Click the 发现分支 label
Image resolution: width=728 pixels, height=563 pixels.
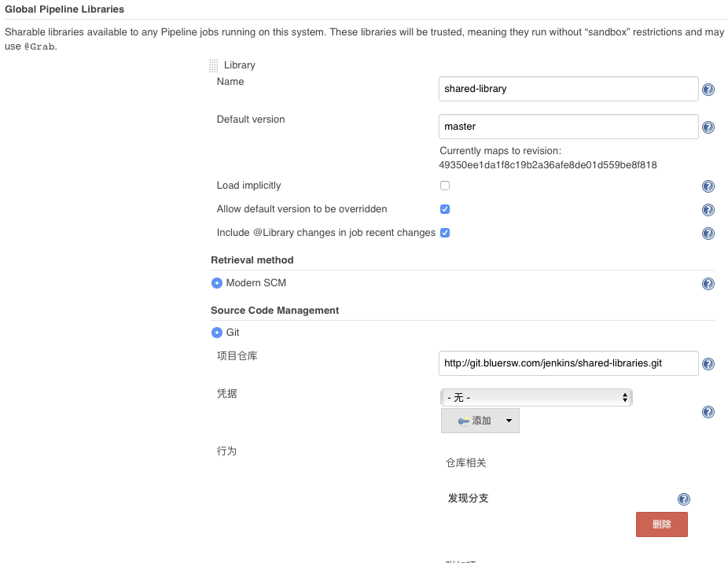468,499
